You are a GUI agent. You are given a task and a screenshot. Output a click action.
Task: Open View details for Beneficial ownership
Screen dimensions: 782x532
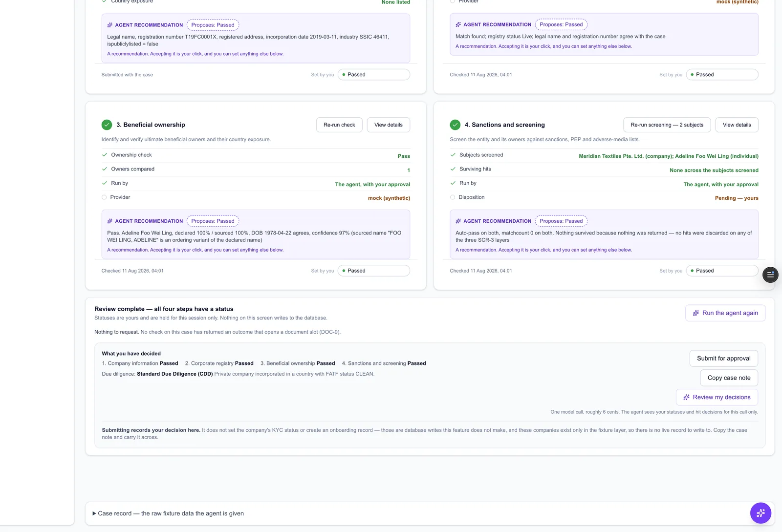tap(389, 125)
